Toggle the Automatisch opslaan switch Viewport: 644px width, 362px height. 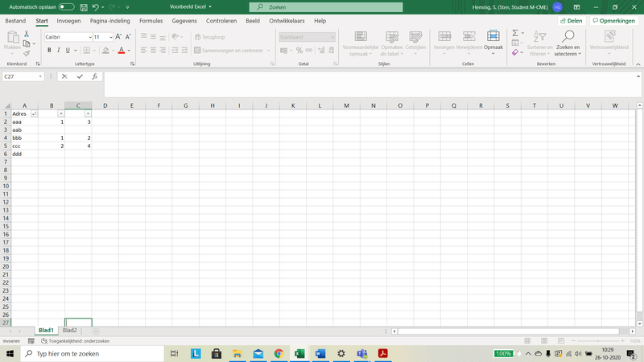(66, 7)
